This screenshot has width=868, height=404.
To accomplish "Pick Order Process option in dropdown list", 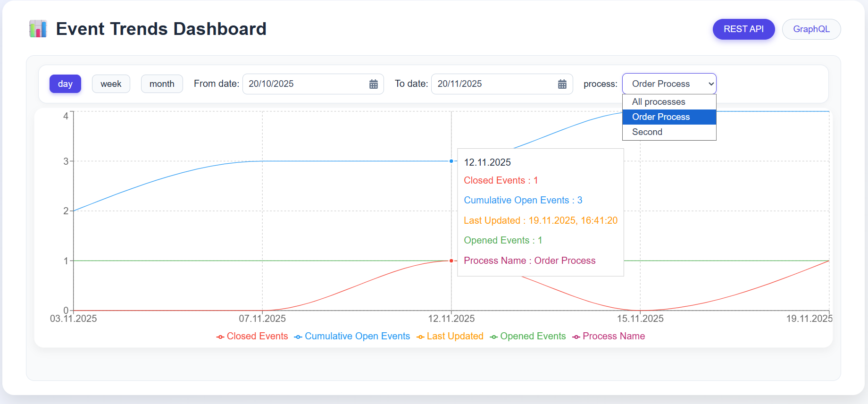I will tap(661, 117).
